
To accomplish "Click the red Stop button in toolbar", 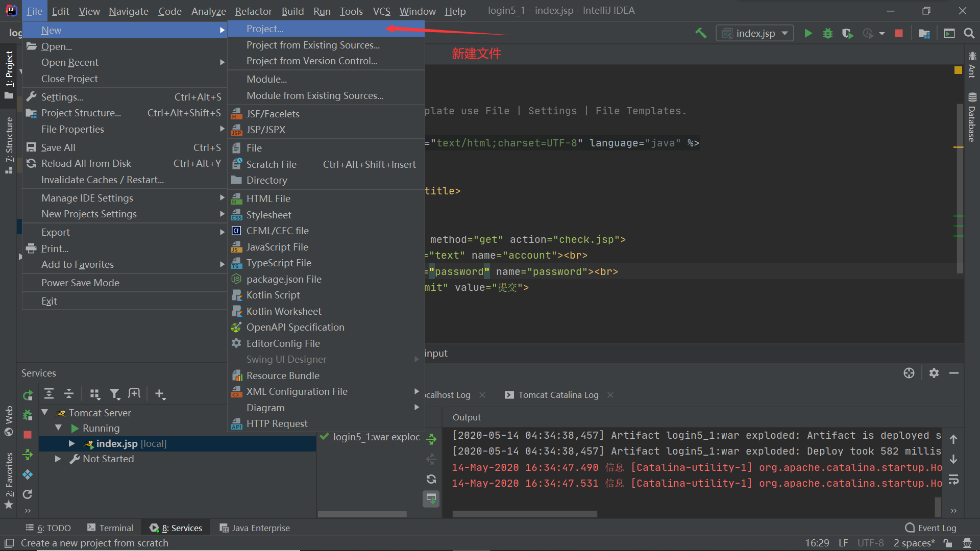I will pos(899,34).
